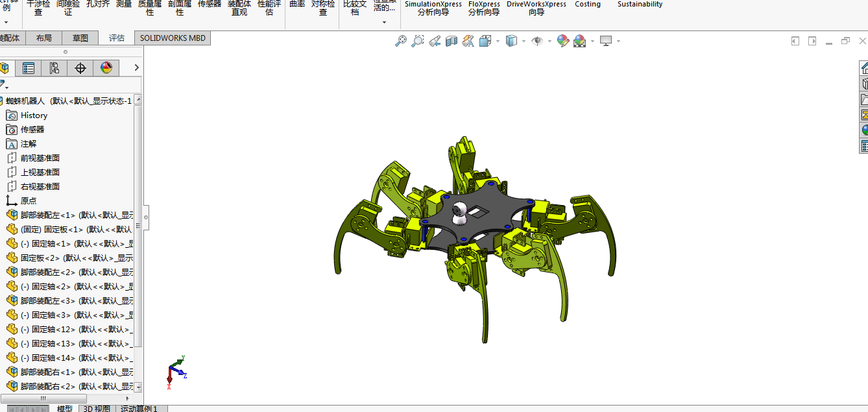This screenshot has width=868, height=412.
Task: Click the 曲率 curvature command
Action: coord(297,4)
